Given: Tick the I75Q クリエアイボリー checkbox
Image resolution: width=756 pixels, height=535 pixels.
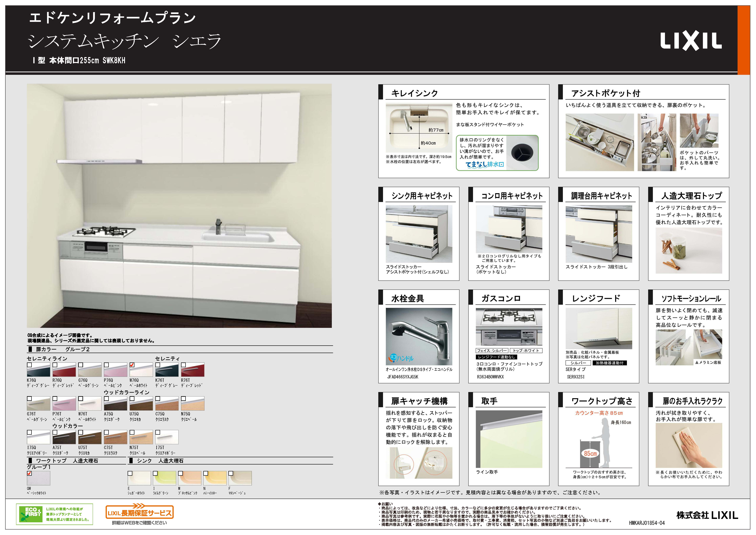Looking at the screenshot, I should pyautogui.click(x=29, y=432).
